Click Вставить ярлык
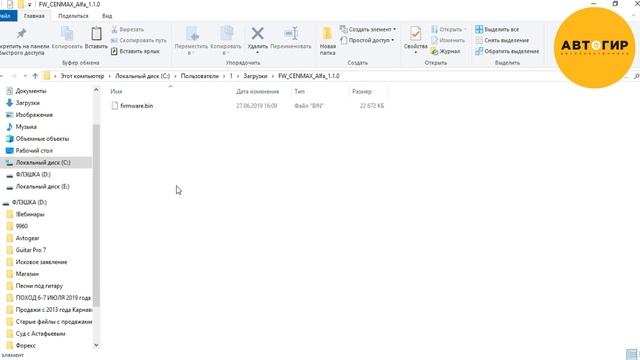This screenshot has height=360, width=640. pos(135,51)
